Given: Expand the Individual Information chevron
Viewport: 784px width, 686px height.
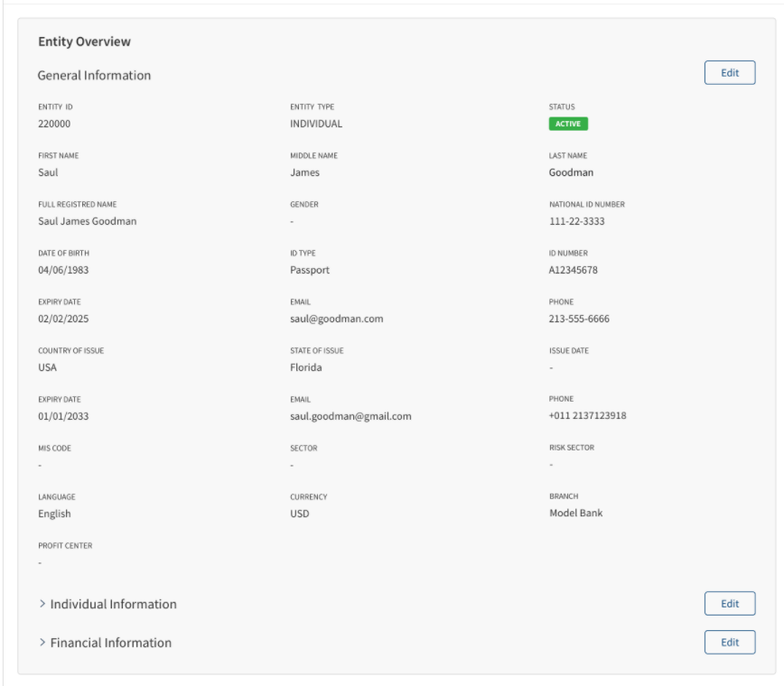Looking at the screenshot, I should pyautogui.click(x=42, y=604).
